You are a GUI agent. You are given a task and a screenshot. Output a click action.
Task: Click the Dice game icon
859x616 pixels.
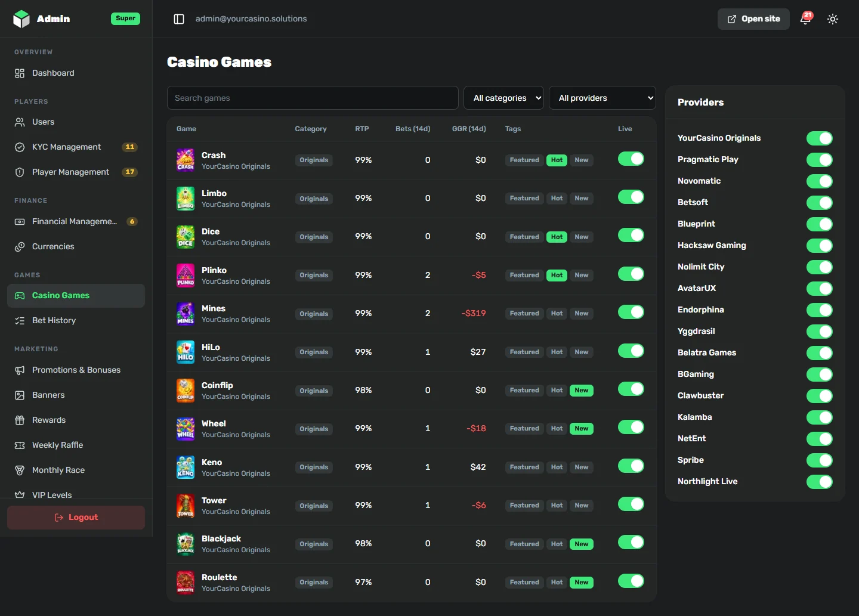click(186, 237)
